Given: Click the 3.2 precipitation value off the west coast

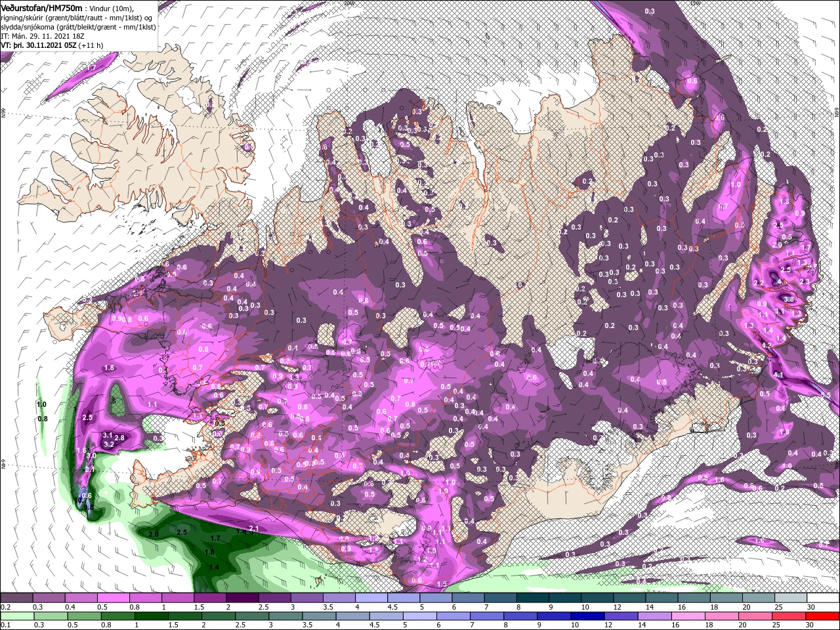Looking at the screenshot, I should 109,444.
